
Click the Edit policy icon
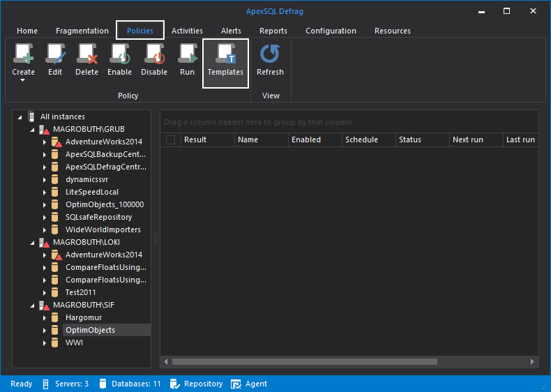56,54
